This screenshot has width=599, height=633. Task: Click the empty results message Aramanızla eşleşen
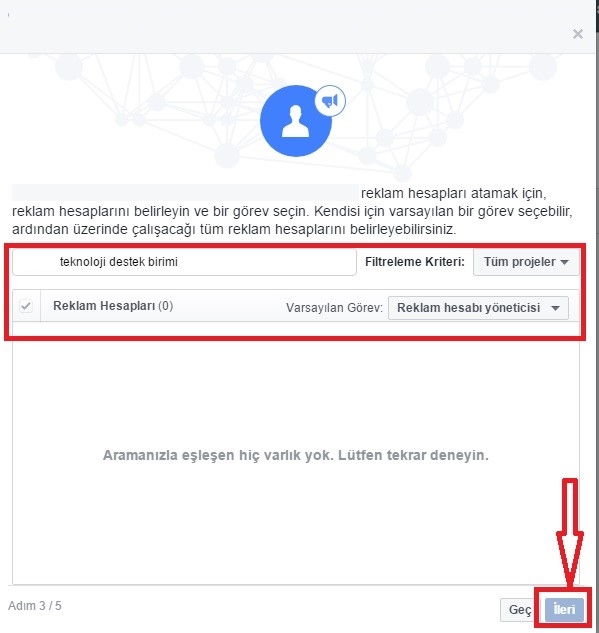pos(295,455)
